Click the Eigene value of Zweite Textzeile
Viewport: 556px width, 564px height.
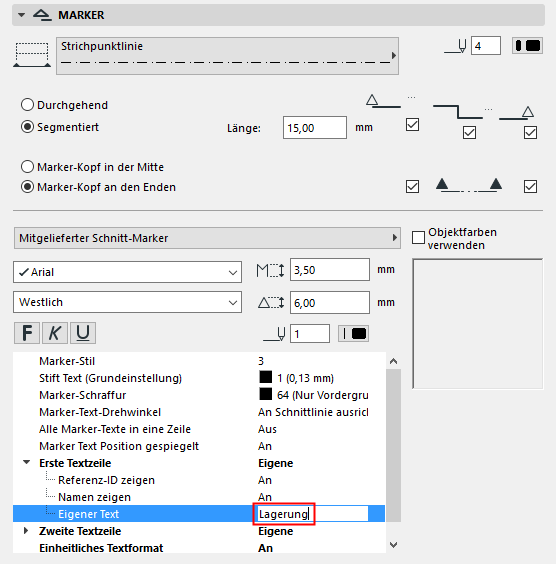(x=275, y=531)
